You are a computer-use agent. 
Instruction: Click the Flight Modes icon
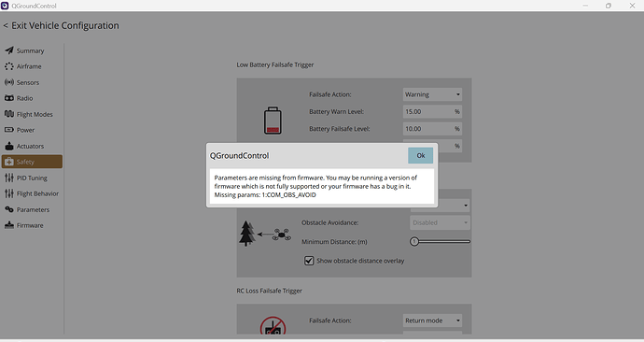[x=9, y=114]
